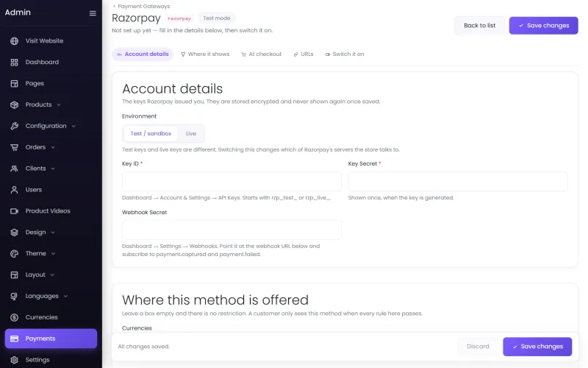Click the Theme palette icon

tap(14, 254)
